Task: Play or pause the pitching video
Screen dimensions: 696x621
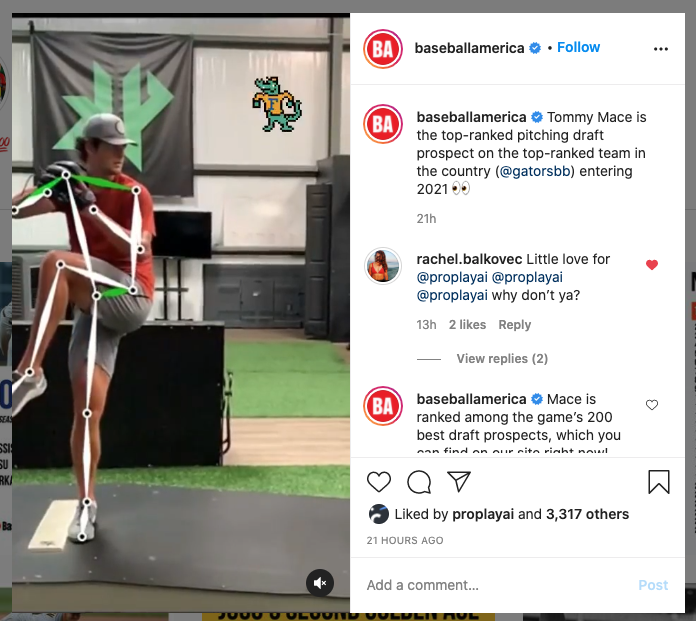Action: (x=181, y=312)
